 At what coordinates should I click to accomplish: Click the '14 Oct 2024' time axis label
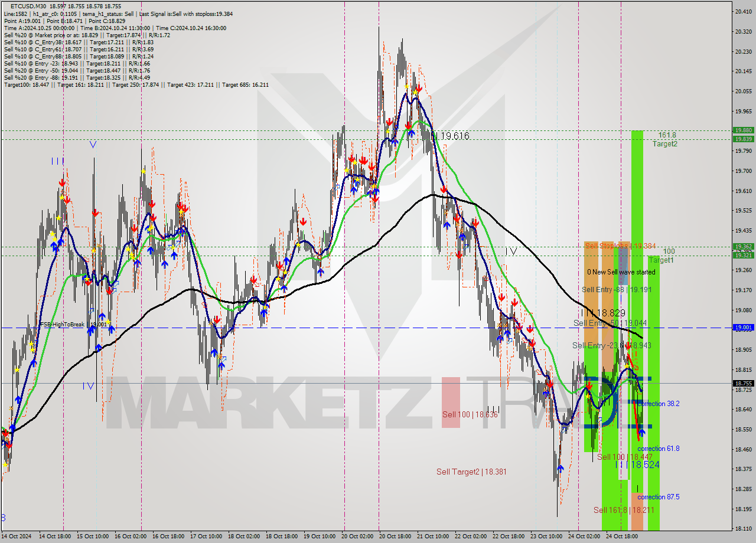point(17,537)
